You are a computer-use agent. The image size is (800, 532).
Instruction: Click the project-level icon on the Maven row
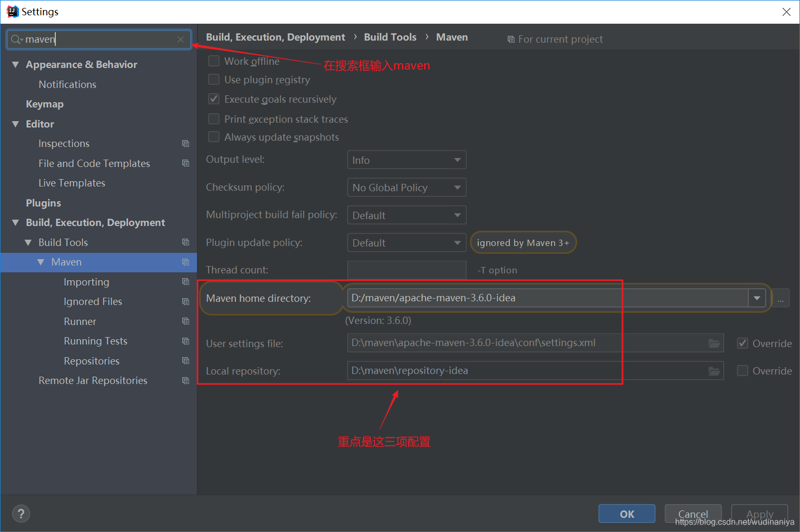point(185,262)
